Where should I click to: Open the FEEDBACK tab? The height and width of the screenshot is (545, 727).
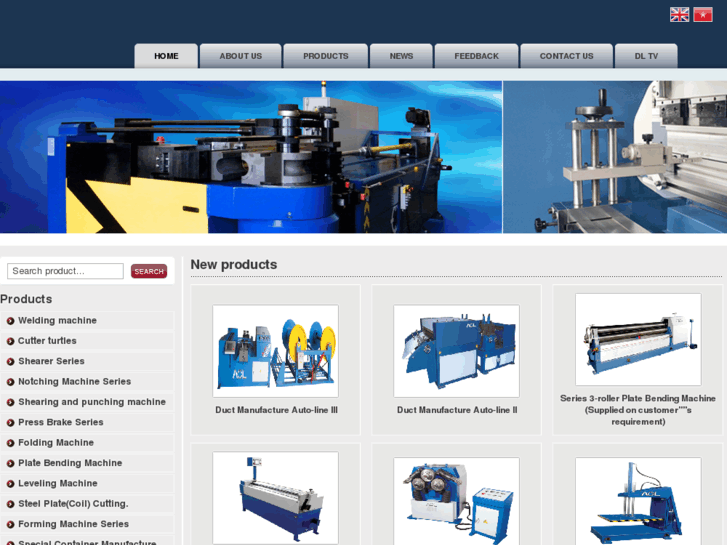(476, 56)
